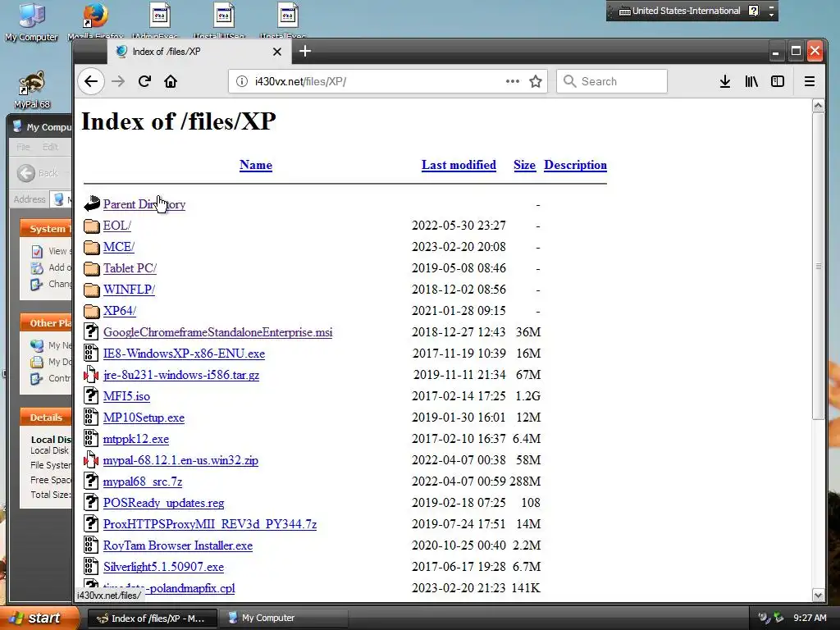The height and width of the screenshot is (630, 840).
Task: Click the binary icon beside MP10Setup.exe
Action: [x=92, y=417]
